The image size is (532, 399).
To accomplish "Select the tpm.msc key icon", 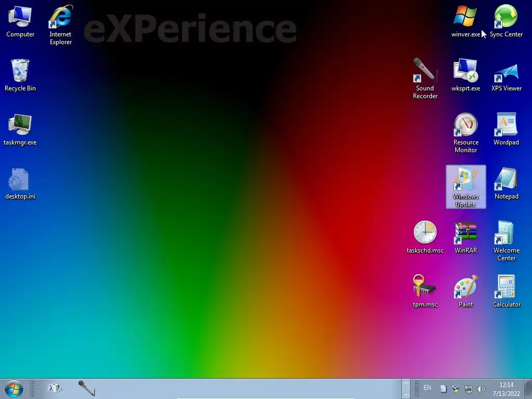I will pos(425,291).
